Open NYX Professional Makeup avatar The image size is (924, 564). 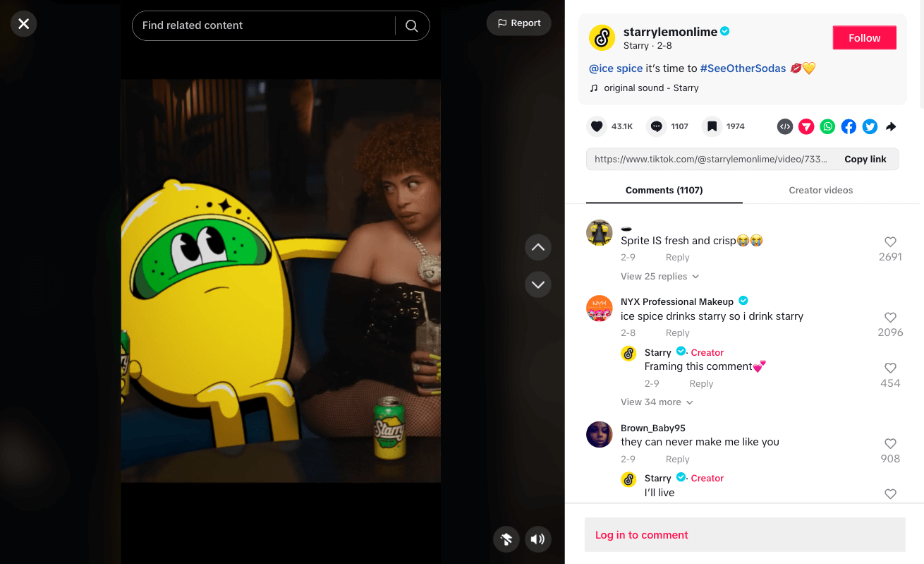[x=599, y=308]
